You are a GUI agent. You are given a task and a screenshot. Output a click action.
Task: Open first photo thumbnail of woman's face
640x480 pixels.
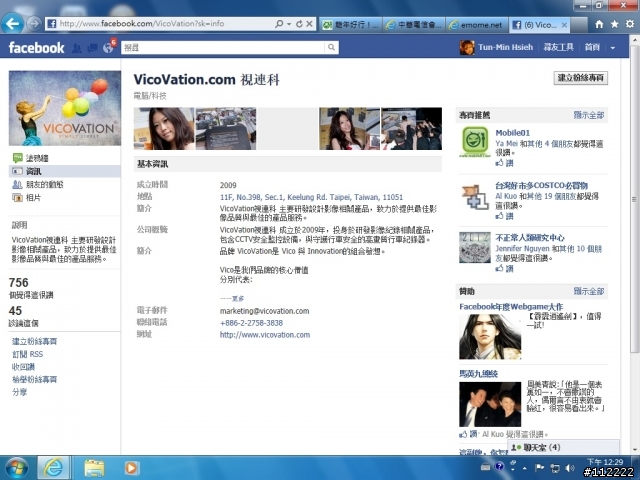click(164, 129)
